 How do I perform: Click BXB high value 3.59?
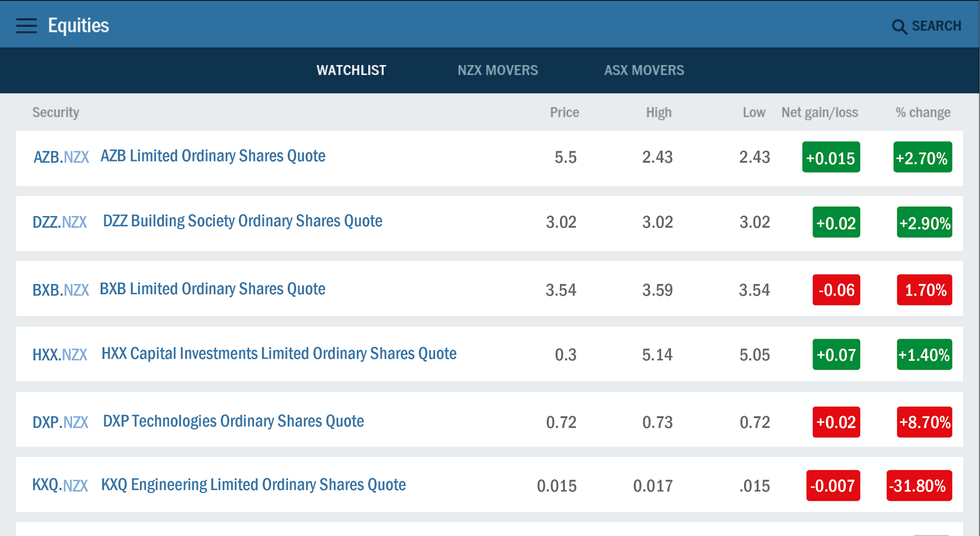[x=657, y=290]
